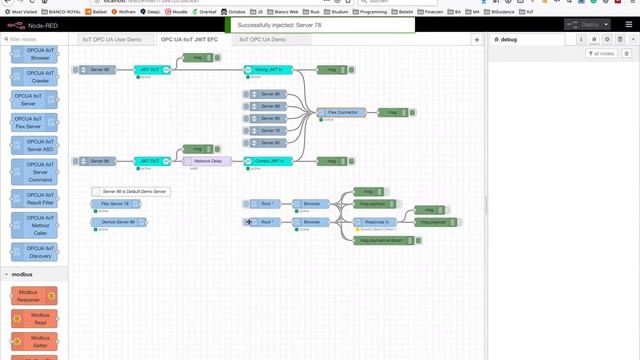Select the Correct JWT in node
640x360 pixels.
pyautogui.click(x=268, y=161)
